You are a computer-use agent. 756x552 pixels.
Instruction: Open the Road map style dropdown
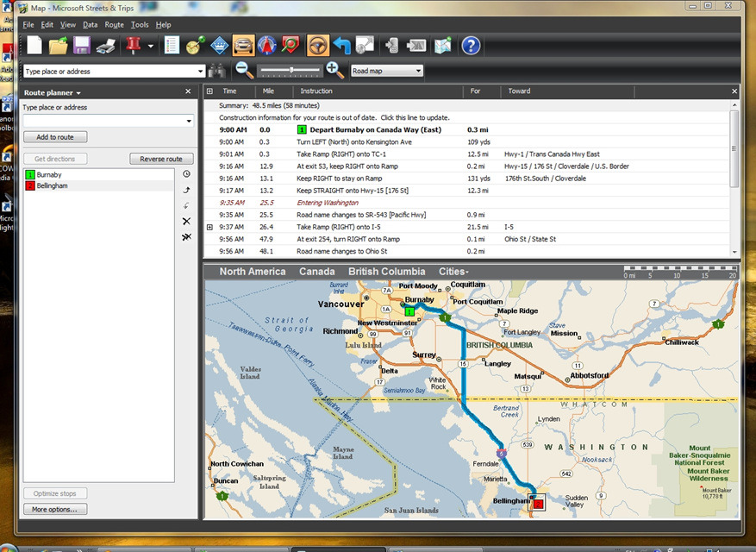click(386, 71)
